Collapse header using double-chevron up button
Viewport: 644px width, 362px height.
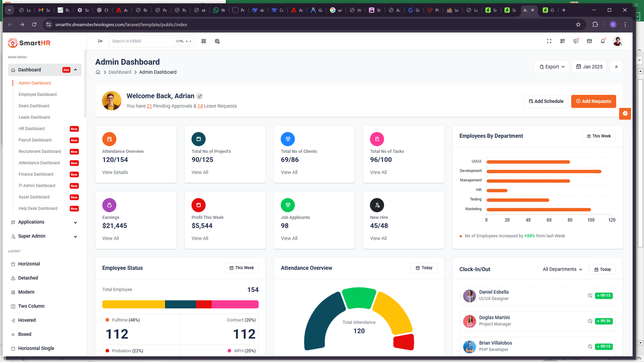tap(616, 67)
